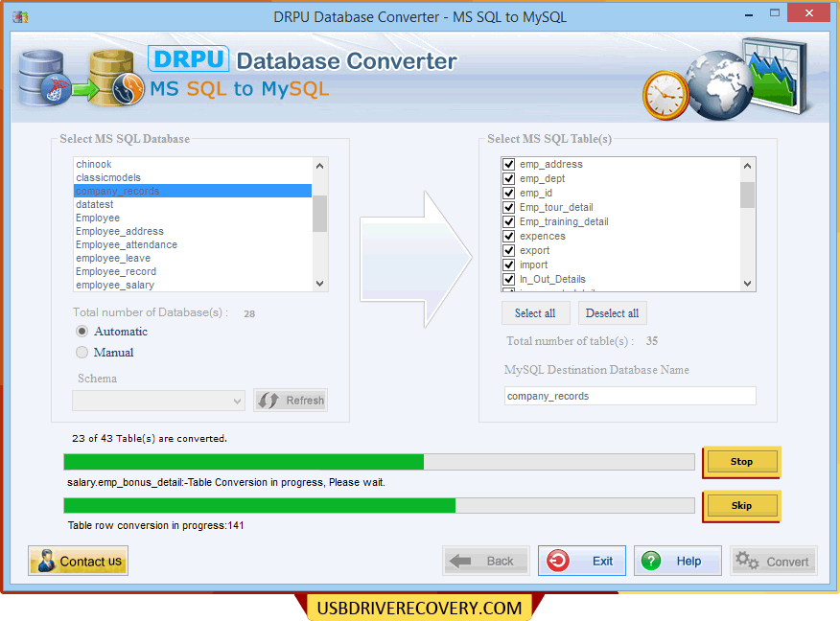This screenshot has height=621, width=840.
Task: Click the overall tables progress bar
Action: (x=379, y=462)
